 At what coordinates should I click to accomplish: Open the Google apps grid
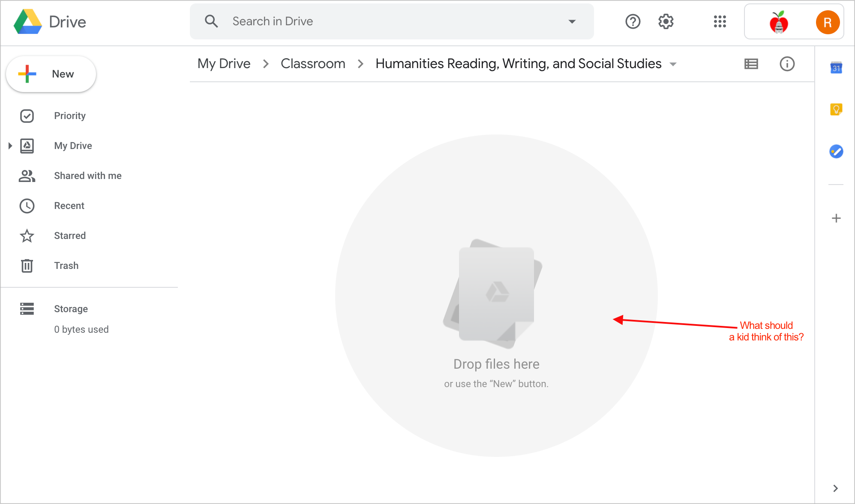(720, 21)
